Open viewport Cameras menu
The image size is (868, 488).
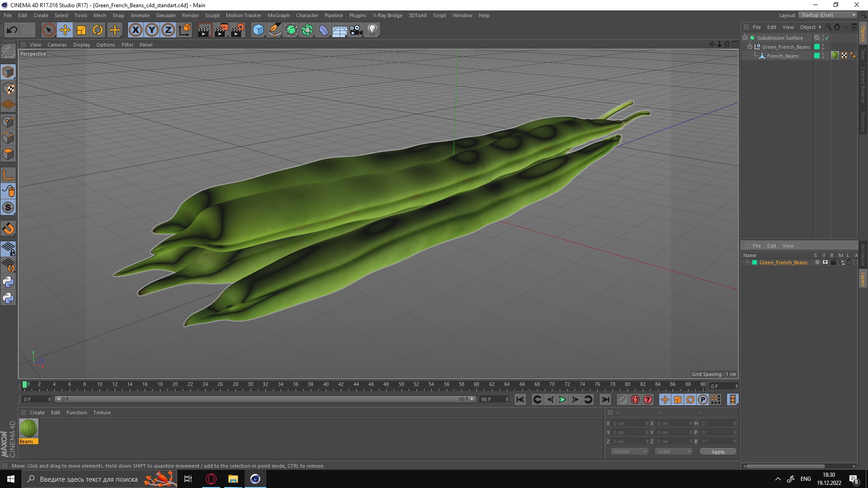pyautogui.click(x=57, y=45)
